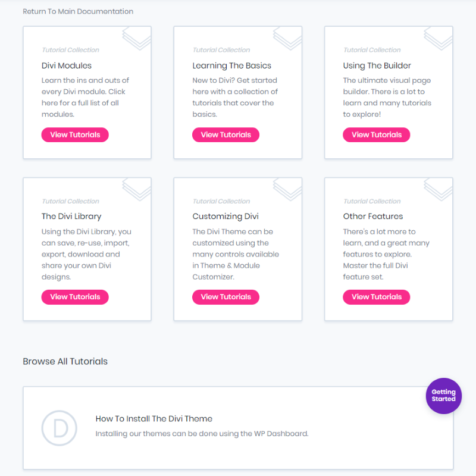Click layers icon on Customizing Divi card
Screen dimensions: 476x476
tap(288, 189)
